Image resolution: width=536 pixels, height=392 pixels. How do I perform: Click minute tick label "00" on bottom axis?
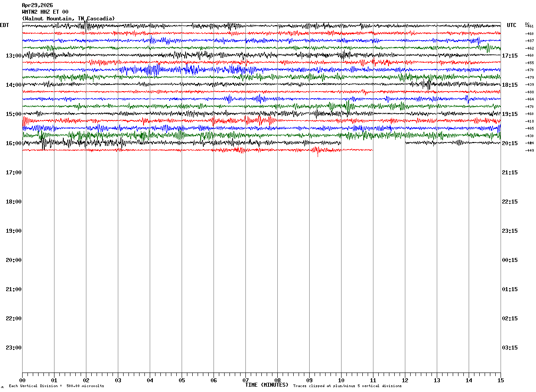(x=22, y=380)
